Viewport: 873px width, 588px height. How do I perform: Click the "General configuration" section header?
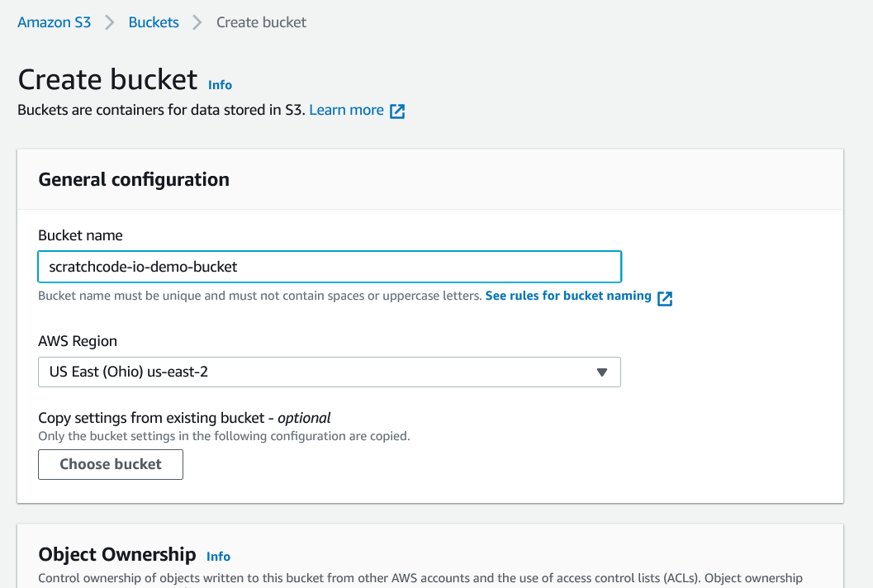coord(134,179)
